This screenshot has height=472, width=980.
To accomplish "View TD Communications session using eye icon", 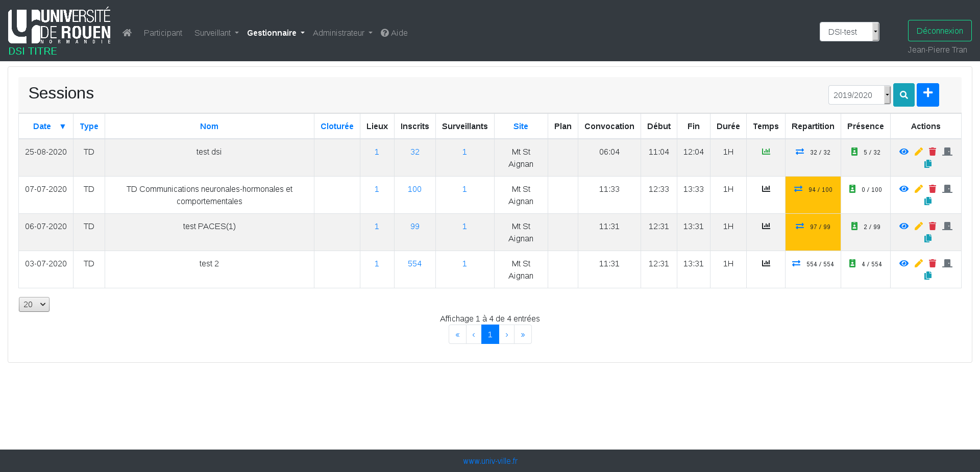I will point(903,189).
